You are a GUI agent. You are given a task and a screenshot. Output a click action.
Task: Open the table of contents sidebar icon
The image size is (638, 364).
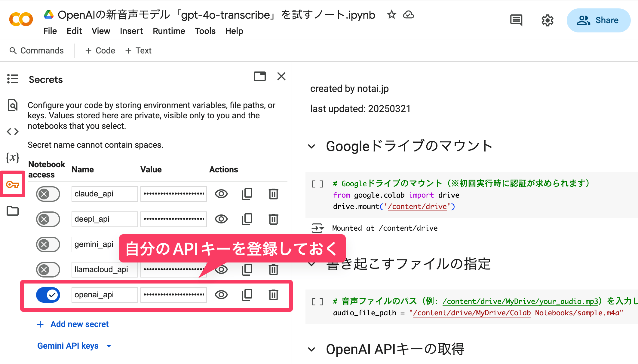pos(13,79)
